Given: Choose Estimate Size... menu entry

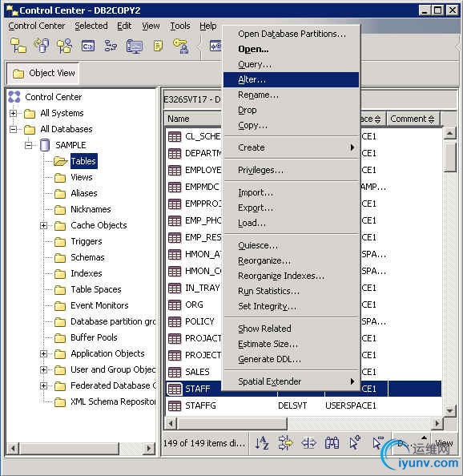Looking at the screenshot, I should coord(292,345).
